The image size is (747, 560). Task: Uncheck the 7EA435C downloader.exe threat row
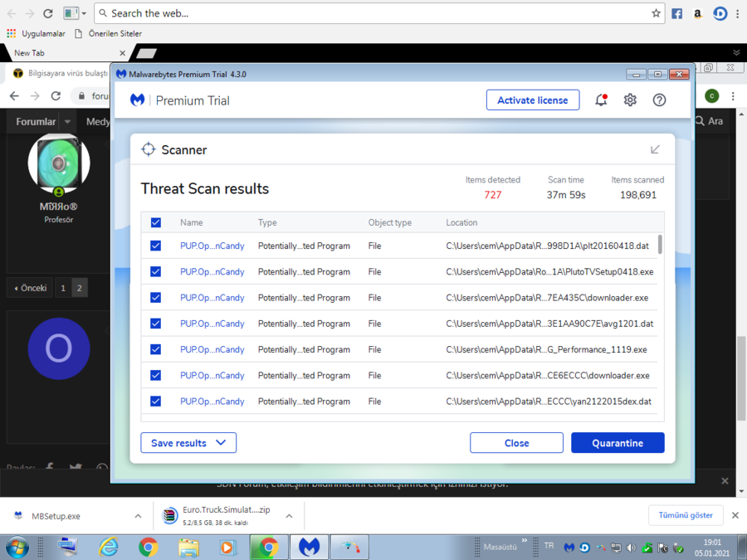(156, 298)
